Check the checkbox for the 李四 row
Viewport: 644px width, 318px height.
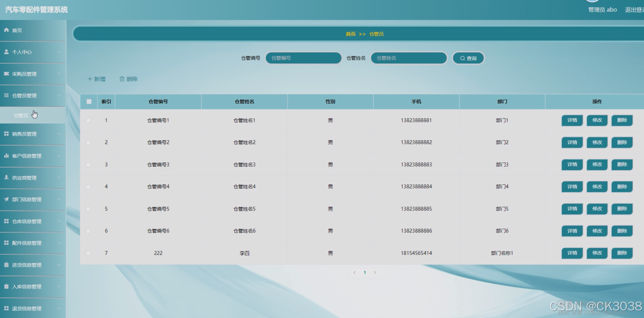(x=88, y=253)
